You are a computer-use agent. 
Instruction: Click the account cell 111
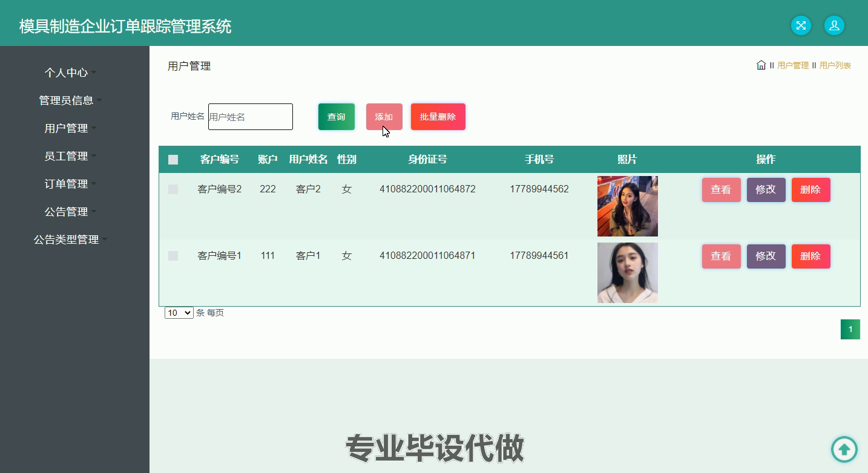pos(268,256)
